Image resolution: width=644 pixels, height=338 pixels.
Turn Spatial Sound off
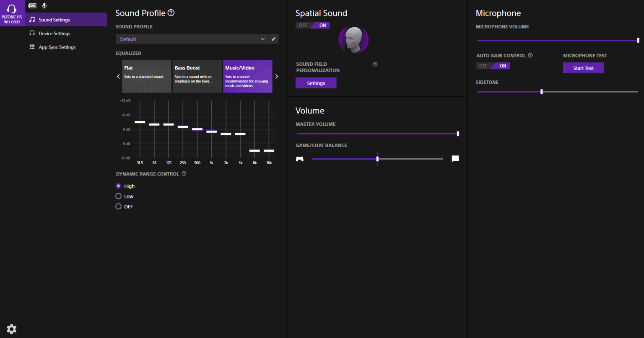pos(303,25)
